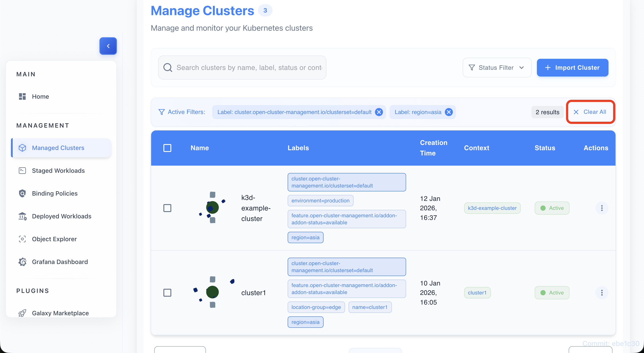This screenshot has height=353, width=644.
Task: Click the environment=production label tag
Action: [x=320, y=201]
